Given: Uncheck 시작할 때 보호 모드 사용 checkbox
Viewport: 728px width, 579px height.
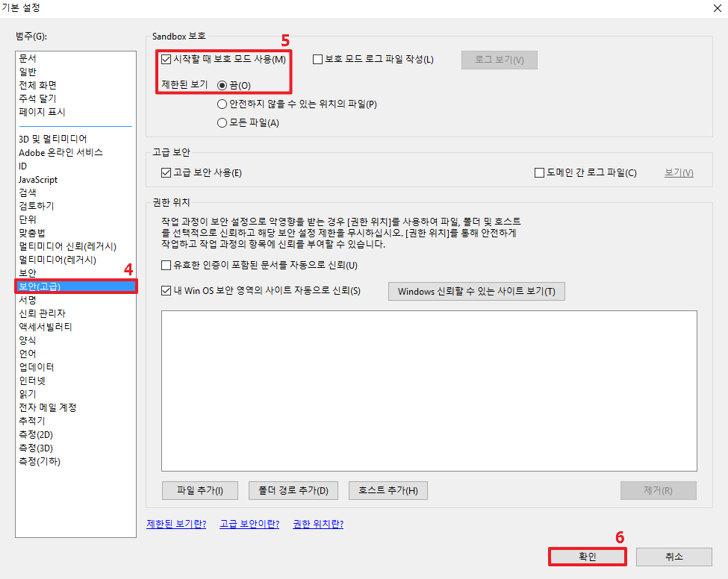Looking at the screenshot, I should [167, 59].
